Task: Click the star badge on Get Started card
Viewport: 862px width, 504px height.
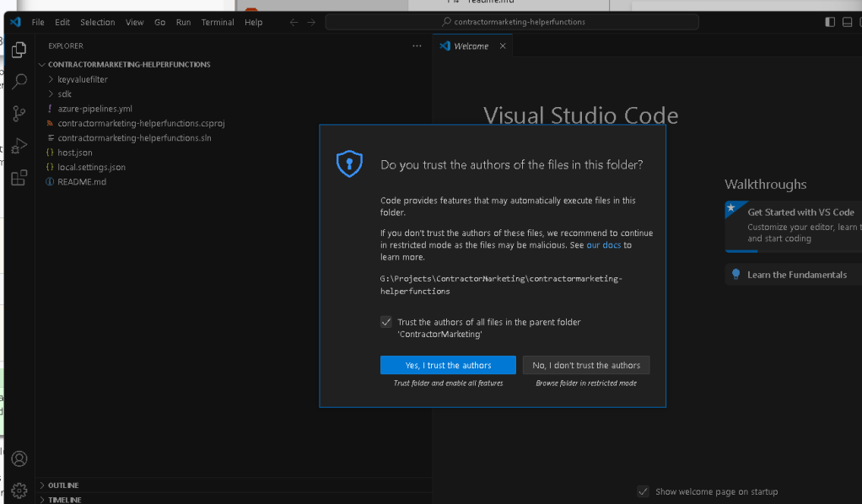Action: click(x=731, y=208)
